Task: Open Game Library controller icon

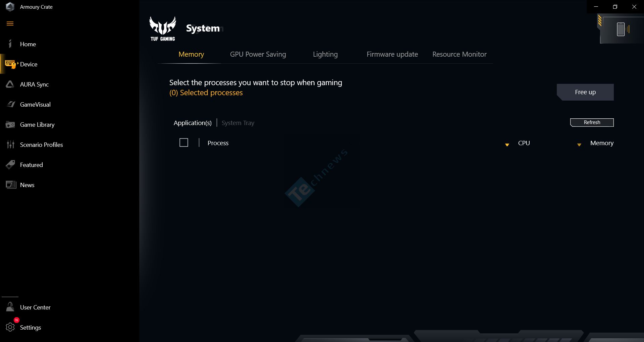Action: tap(10, 125)
